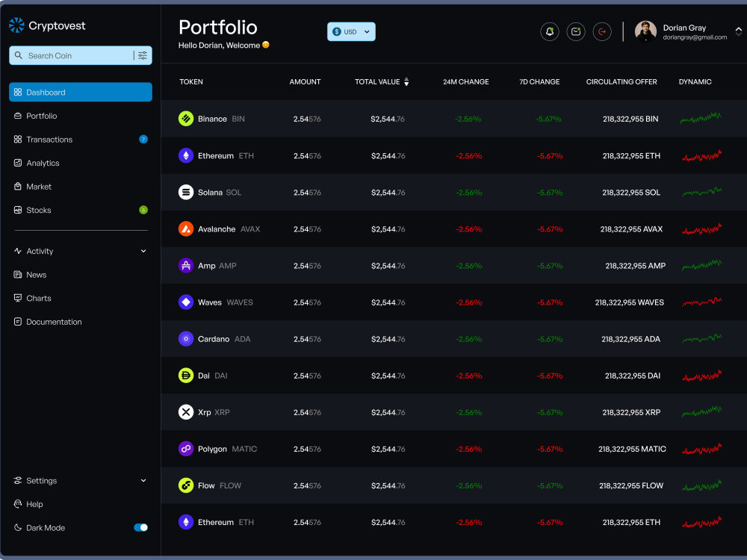Toggle the Dark Mode switch

[140, 528]
